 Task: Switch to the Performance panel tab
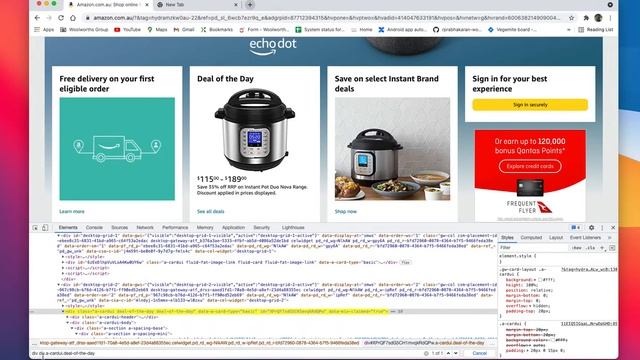click(175, 228)
